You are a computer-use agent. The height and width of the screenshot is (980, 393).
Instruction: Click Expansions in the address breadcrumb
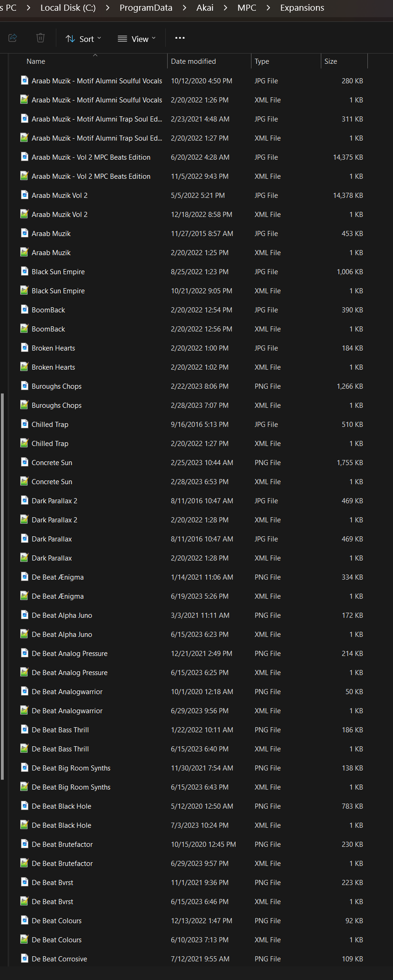302,8
